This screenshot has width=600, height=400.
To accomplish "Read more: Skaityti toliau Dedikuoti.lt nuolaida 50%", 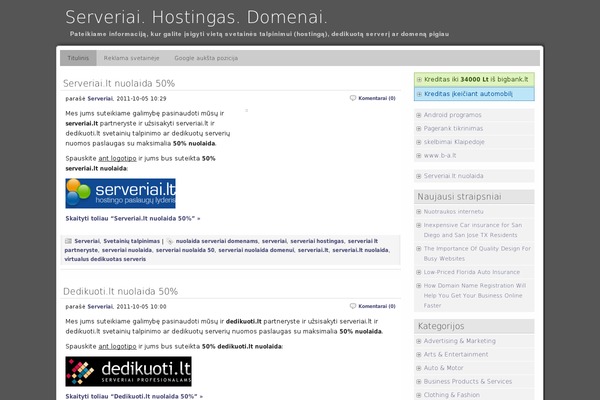I will [x=134, y=396].
